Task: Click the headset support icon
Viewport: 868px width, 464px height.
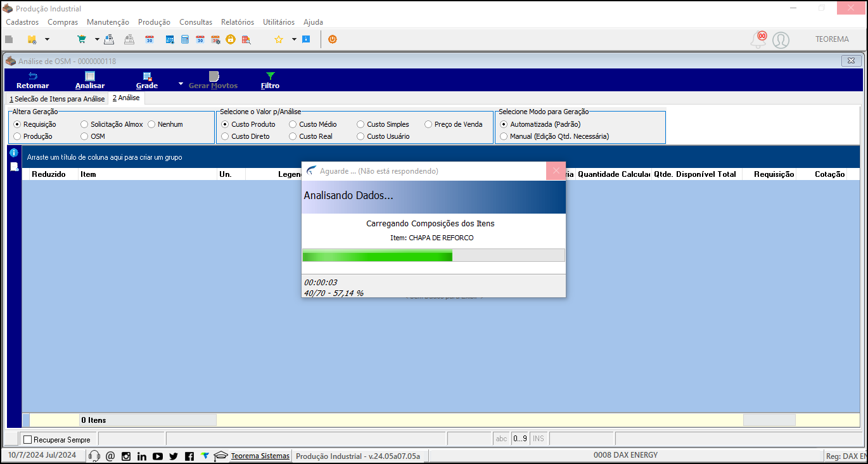Action: 94,456
